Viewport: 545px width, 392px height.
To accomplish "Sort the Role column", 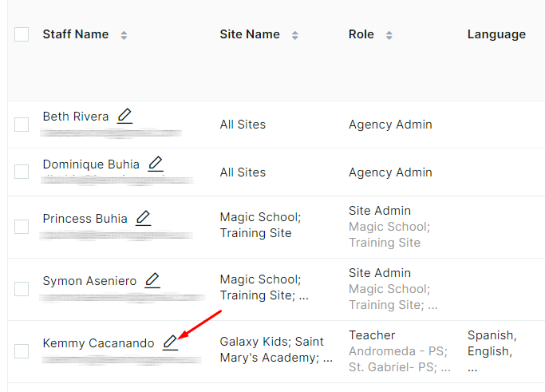I will click(389, 35).
